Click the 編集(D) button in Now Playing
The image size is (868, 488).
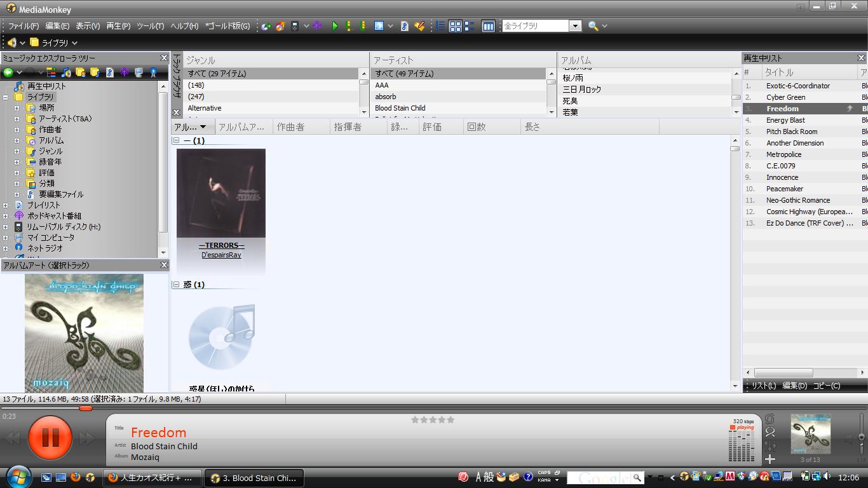click(x=794, y=386)
